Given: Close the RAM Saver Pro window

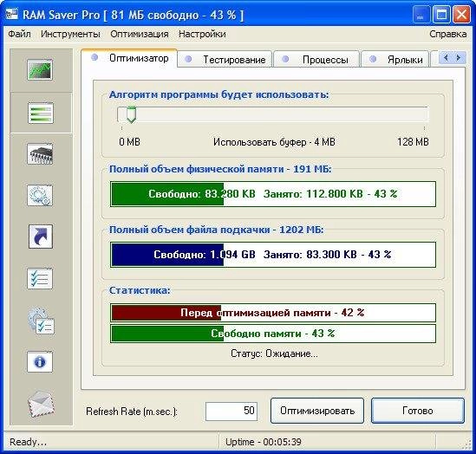Looking at the screenshot, I should tap(461, 15).
